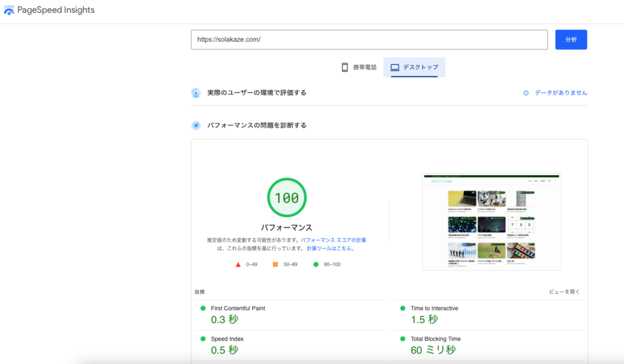Expand the Time to Interactive metric
This screenshot has height=364, width=624.
434,309
